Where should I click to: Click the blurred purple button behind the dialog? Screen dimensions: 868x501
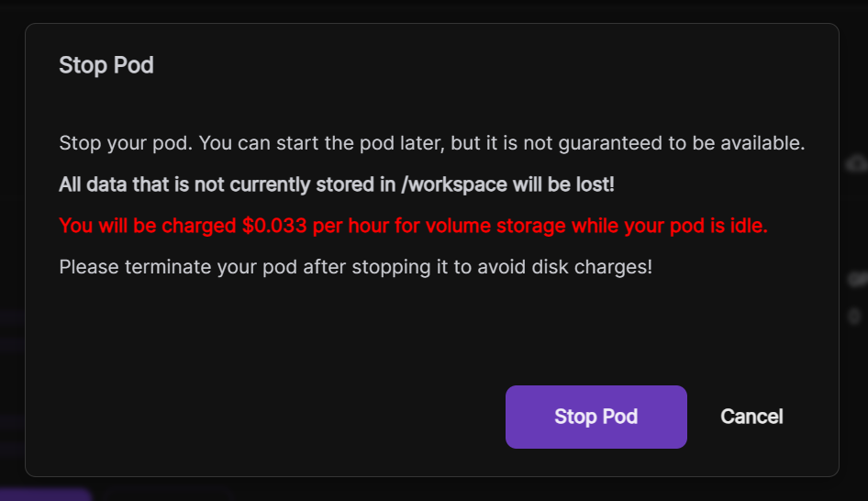pyautogui.click(x=46, y=494)
